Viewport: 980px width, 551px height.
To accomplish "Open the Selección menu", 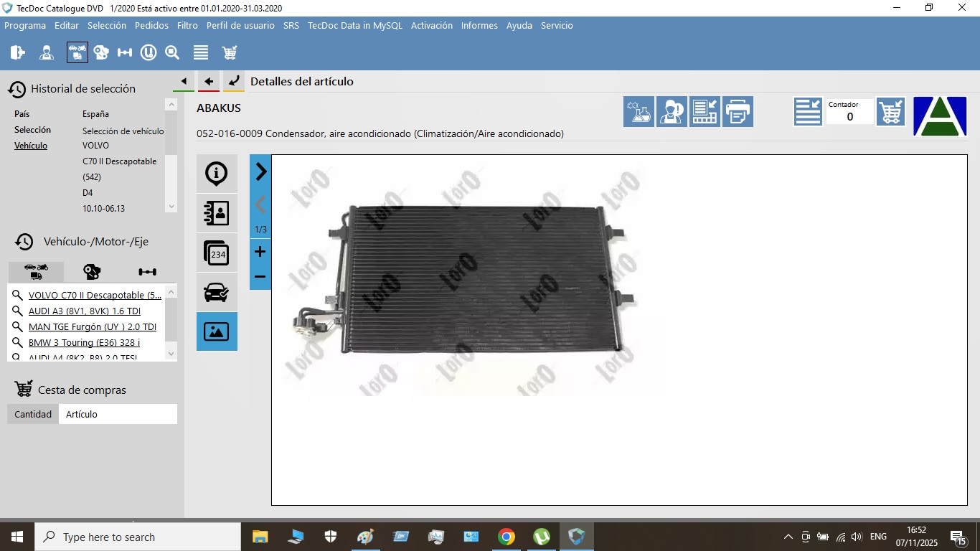I will pos(107,25).
